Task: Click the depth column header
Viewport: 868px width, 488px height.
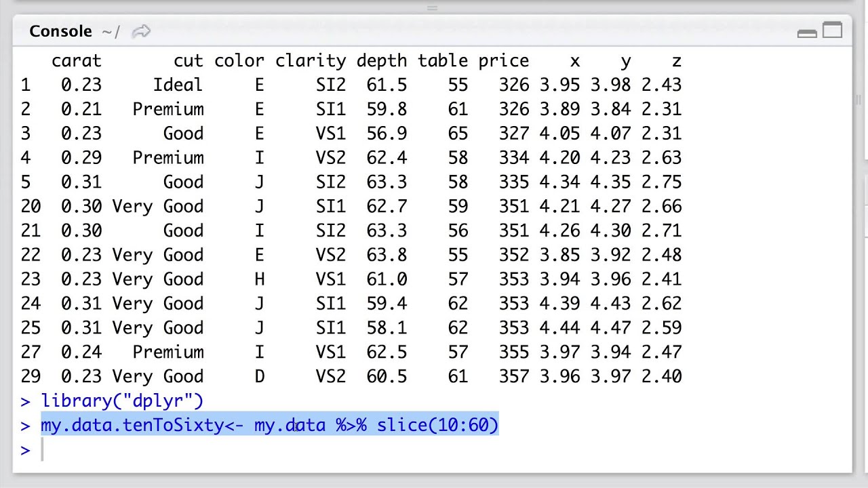Action: click(x=381, y=61)
